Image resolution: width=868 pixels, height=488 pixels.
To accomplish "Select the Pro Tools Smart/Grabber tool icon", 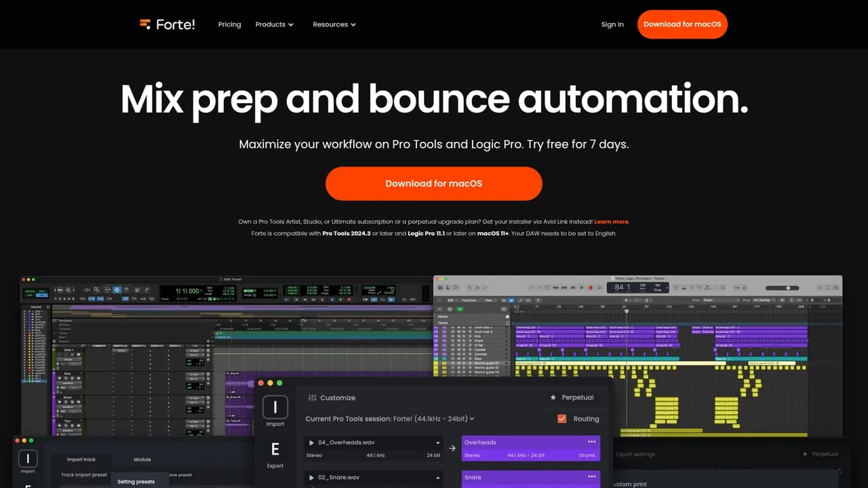I will point(117,289).
